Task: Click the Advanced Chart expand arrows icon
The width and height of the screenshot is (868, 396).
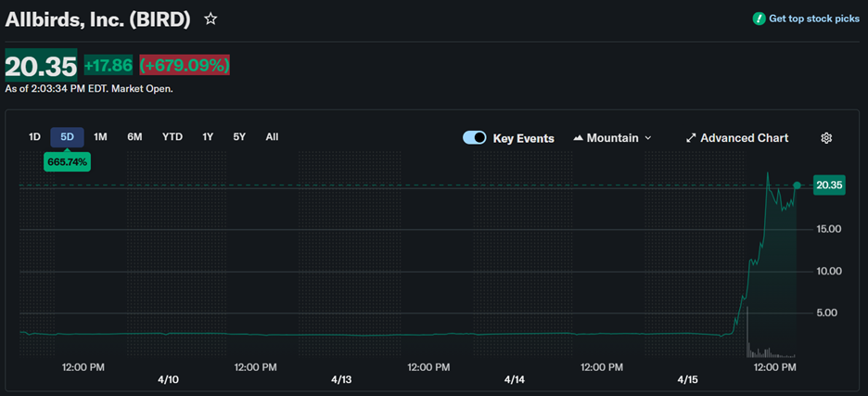Action: pos(690,138)
